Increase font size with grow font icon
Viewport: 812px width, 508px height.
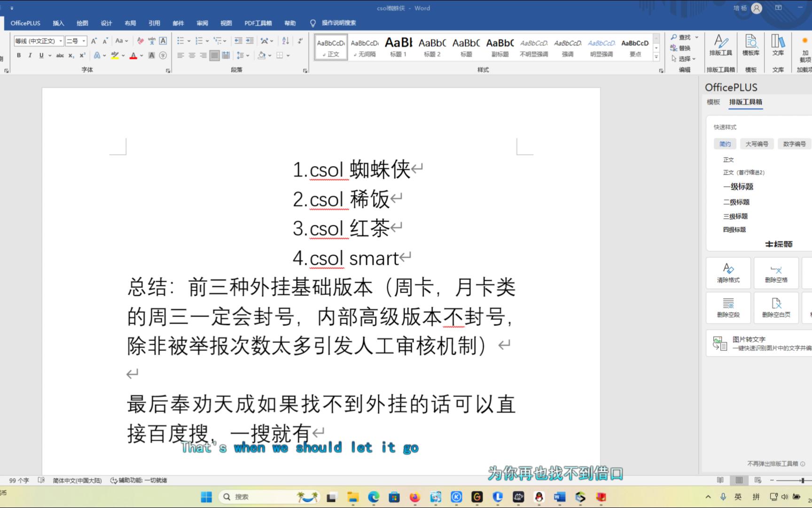point(94,41)
